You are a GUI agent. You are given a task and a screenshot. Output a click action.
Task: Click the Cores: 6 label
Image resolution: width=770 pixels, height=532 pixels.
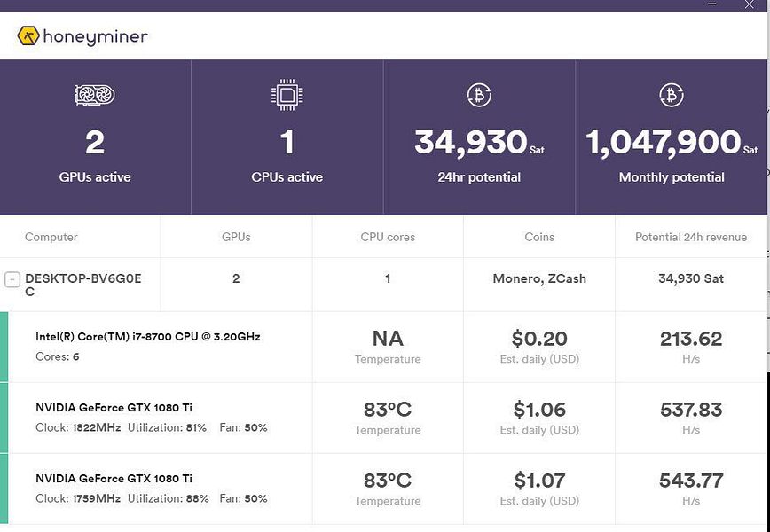click(57, 356)
